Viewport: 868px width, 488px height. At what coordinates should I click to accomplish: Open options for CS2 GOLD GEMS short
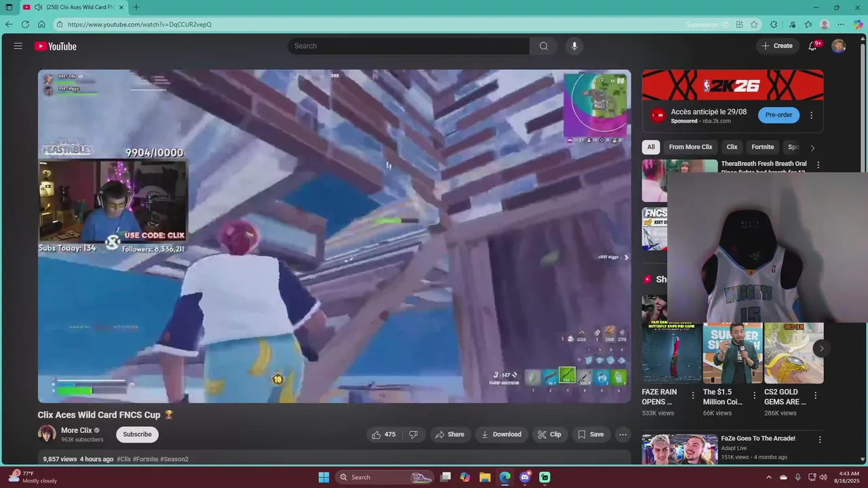(x=815, y=396)
